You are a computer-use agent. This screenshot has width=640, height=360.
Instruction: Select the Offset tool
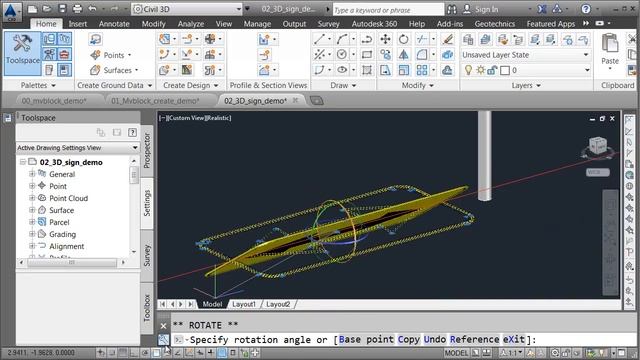click(x=447, y=70)
